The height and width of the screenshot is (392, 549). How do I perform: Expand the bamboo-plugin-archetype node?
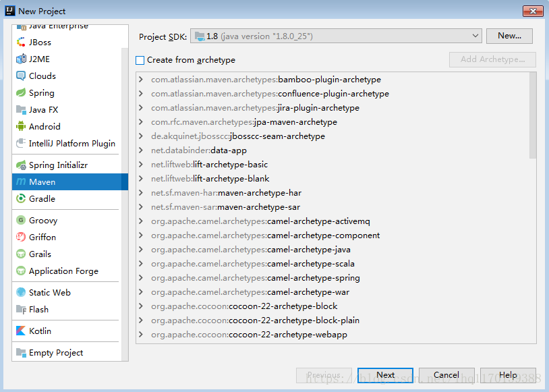click(x=141, y=79)
